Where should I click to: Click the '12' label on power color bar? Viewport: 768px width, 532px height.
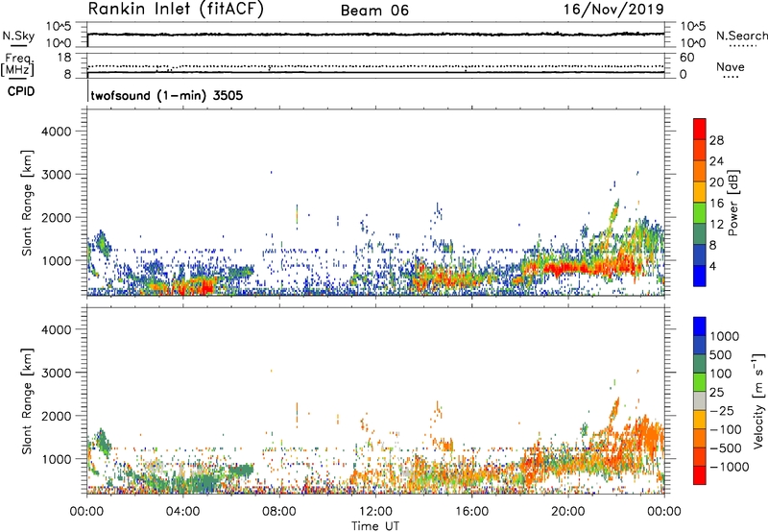coord(716,225)
